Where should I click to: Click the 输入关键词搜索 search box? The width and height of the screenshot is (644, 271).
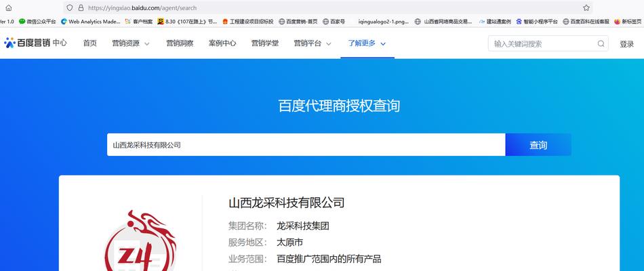548,43
